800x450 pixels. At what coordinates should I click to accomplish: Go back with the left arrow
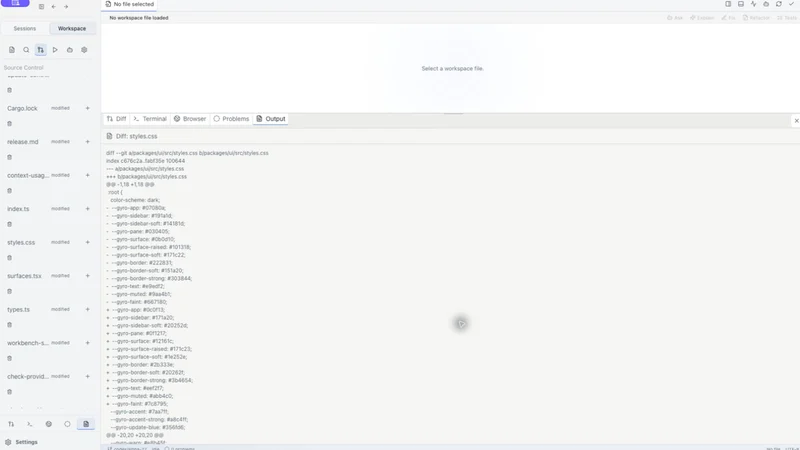tap(54, 7)
